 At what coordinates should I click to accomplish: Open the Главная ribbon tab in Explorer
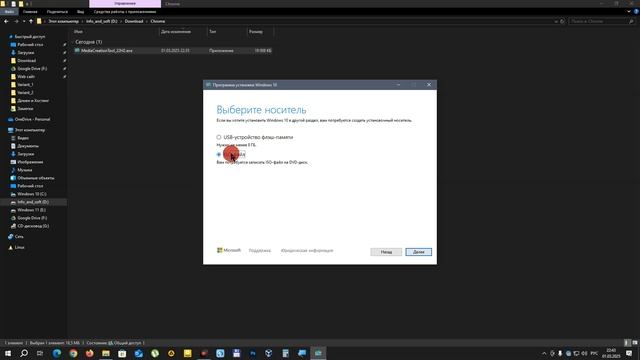[30, 12]
